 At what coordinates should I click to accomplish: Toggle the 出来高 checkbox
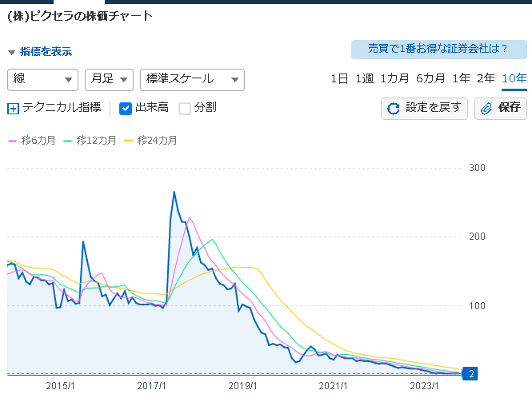(x=126, y=109)
